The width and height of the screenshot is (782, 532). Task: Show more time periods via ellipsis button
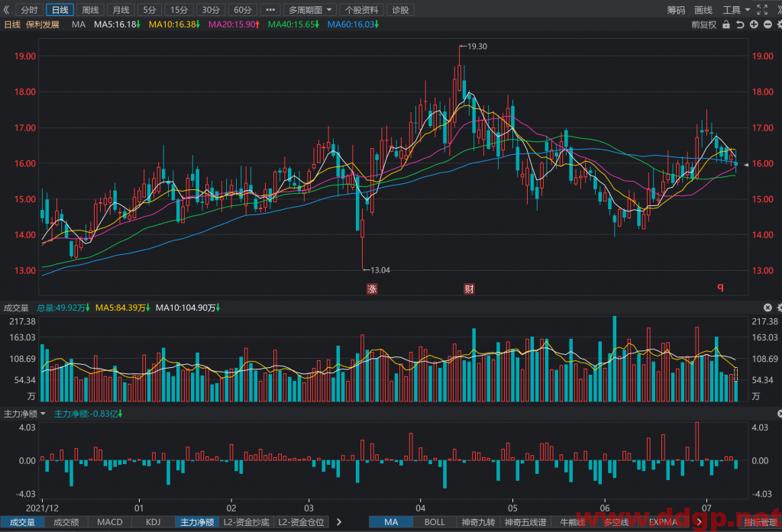(270, 9)
